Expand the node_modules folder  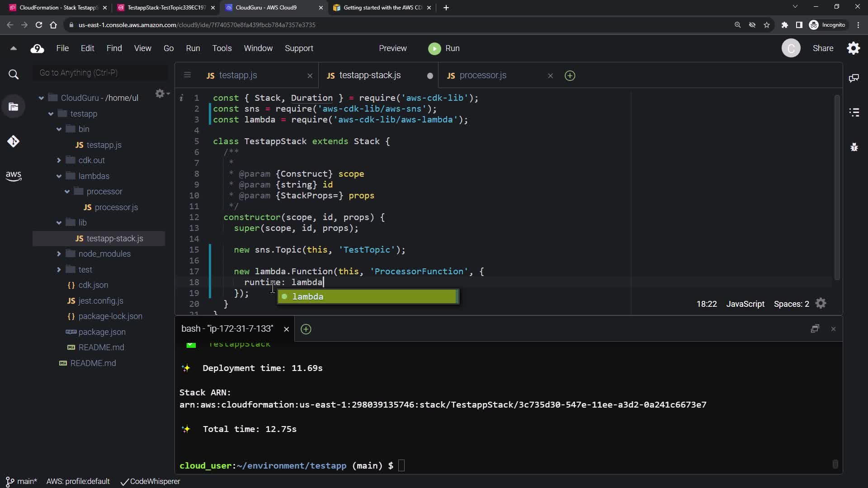pyautogui.click(x=59, y=254)
